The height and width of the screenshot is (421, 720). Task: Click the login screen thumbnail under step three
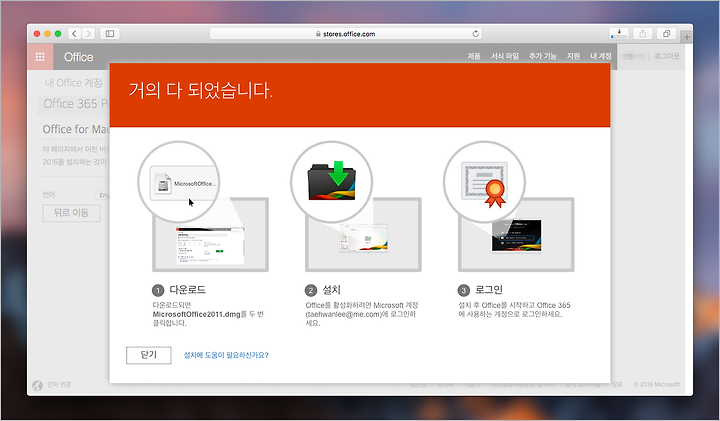click(517, 235)
